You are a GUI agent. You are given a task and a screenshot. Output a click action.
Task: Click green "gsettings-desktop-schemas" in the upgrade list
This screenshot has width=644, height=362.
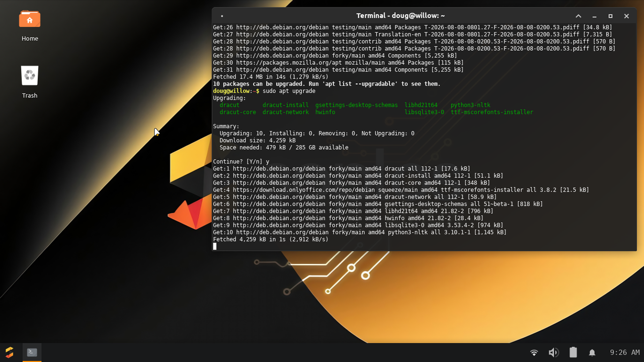click(x=357, y=105)
